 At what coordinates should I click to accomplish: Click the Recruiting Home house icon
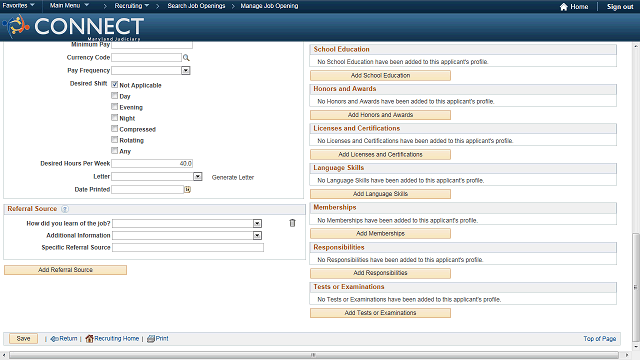pos(89,338)
